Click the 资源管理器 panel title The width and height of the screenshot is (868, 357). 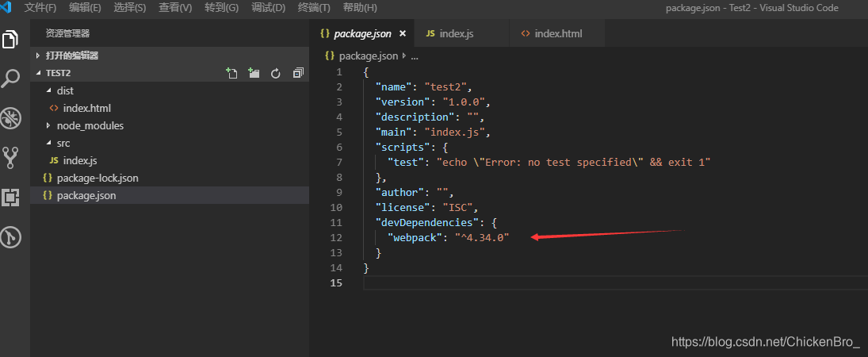pos(67,34)
